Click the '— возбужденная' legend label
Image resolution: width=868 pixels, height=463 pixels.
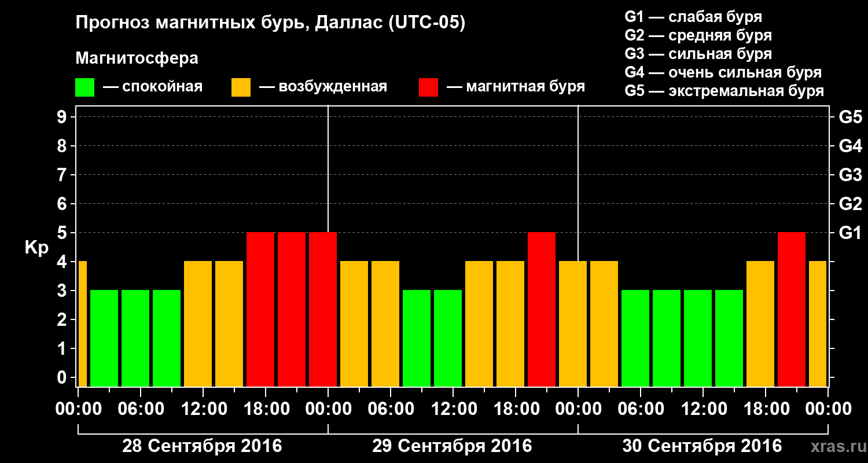323,87
